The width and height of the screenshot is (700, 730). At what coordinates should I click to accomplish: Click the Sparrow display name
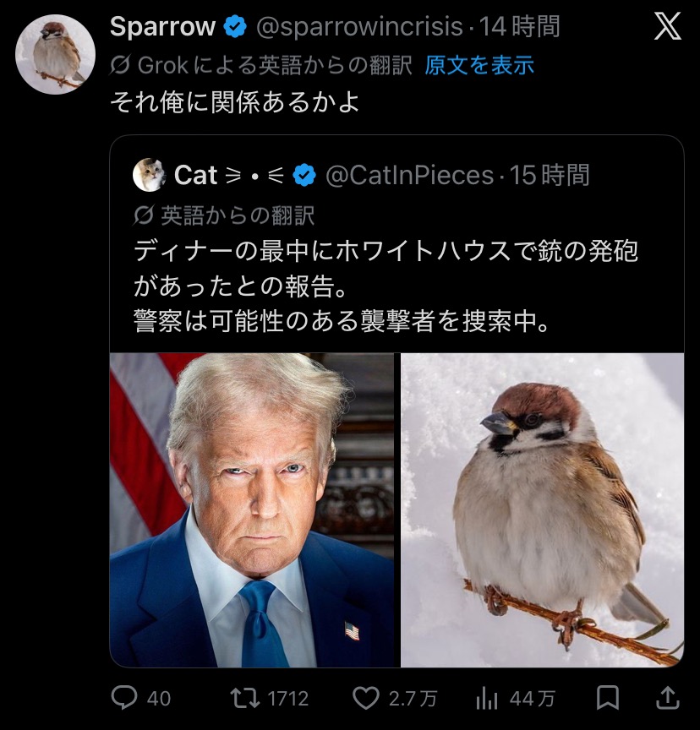tap(162, 27)
